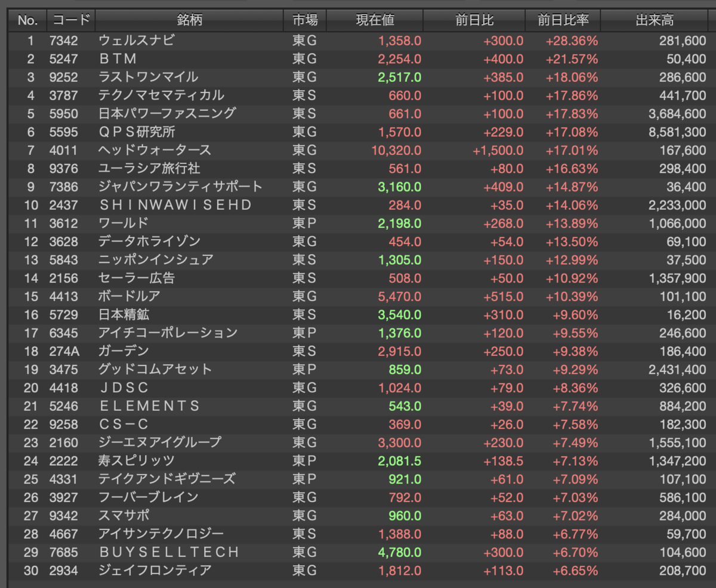Open the スマサポ stock entry
The image size is (716, 588).
[x=124, y=515]
